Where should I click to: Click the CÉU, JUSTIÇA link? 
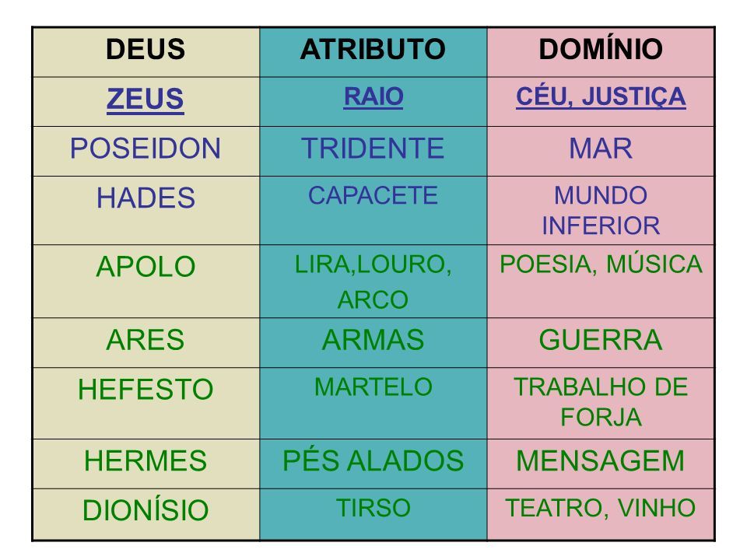pyautogui.click(x=601, y=96)
